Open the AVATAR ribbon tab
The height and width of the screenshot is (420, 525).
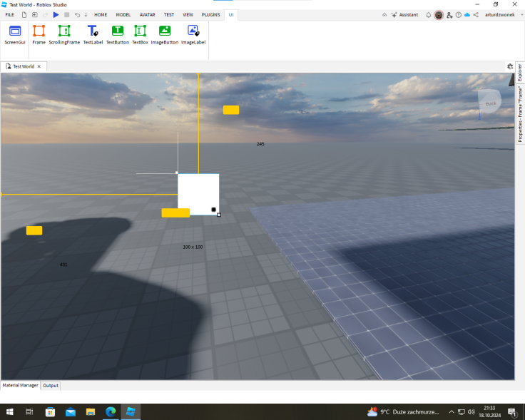pyautogui.click(x=148, y=15)
